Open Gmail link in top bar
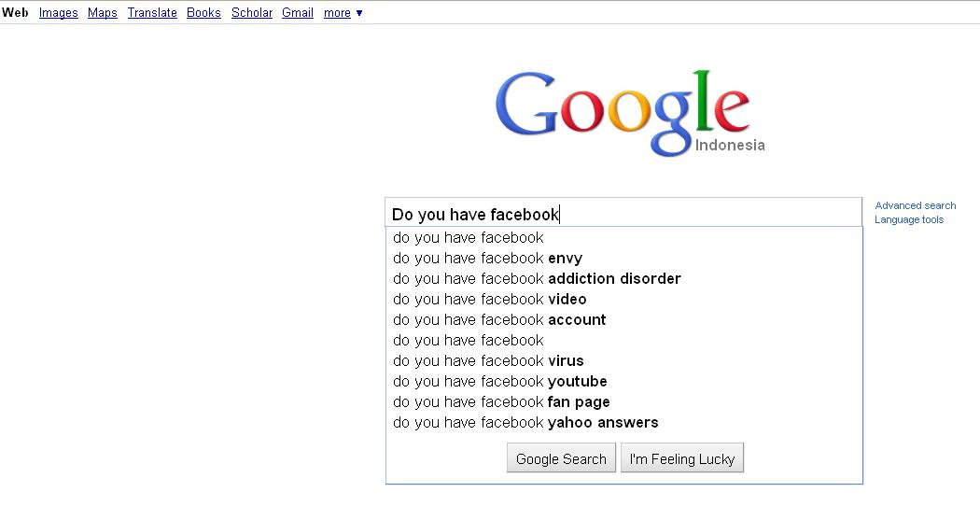 pyautogui.click(x=298, y=12)
